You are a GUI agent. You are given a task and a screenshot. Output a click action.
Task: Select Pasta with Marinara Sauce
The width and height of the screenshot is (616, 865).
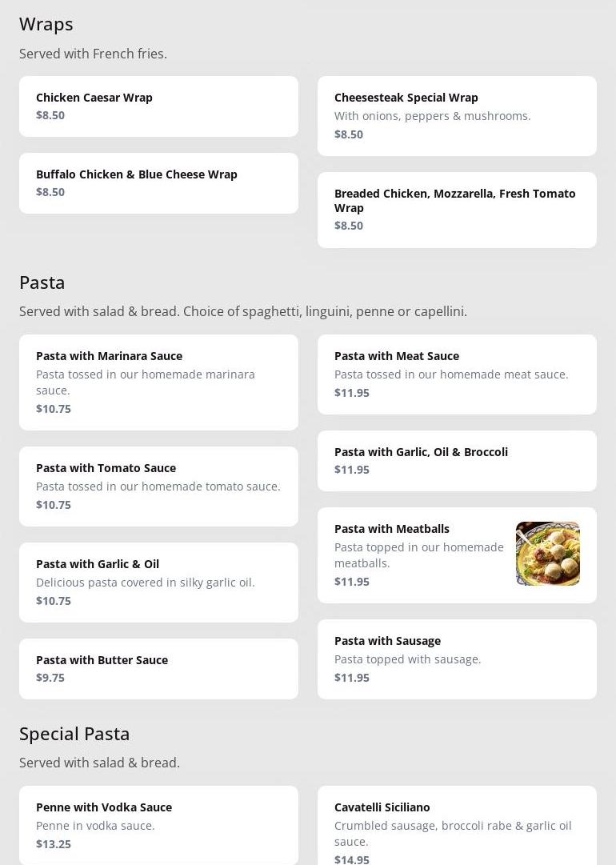(x=158, y=382)
